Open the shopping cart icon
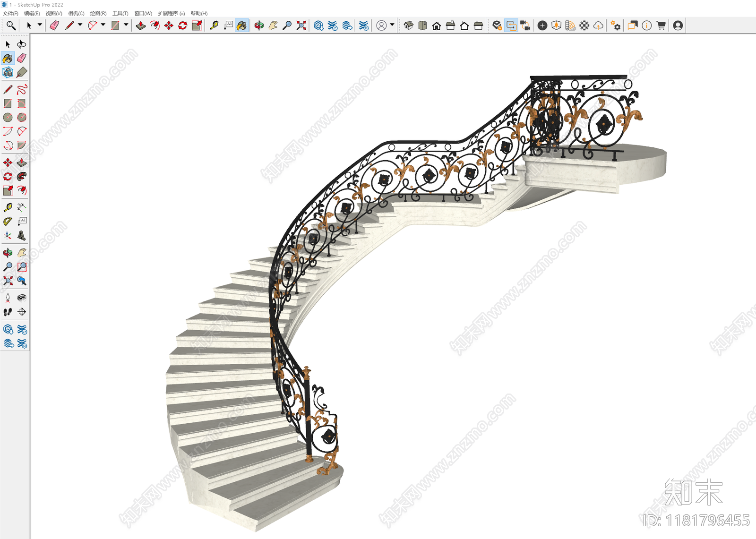 click(x=661, y=26)
